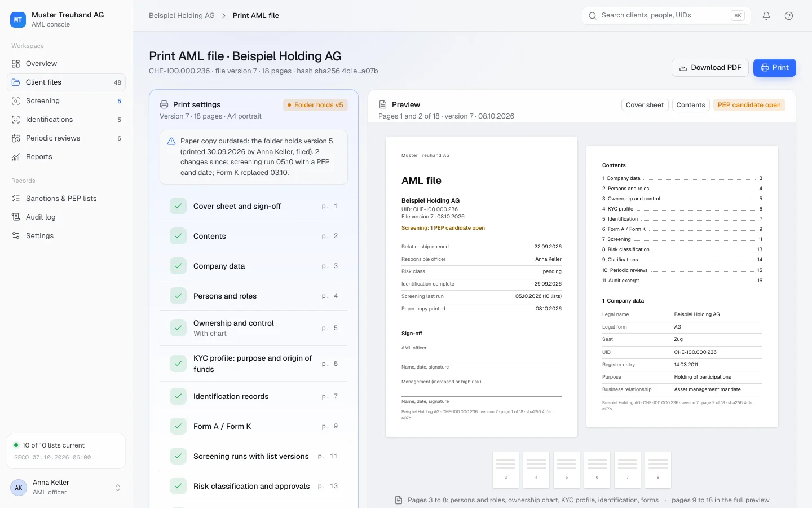Viewport: 812px width, 508px height.
Task: Click the printer icon beside Print settings
Action: coord(164,104)
